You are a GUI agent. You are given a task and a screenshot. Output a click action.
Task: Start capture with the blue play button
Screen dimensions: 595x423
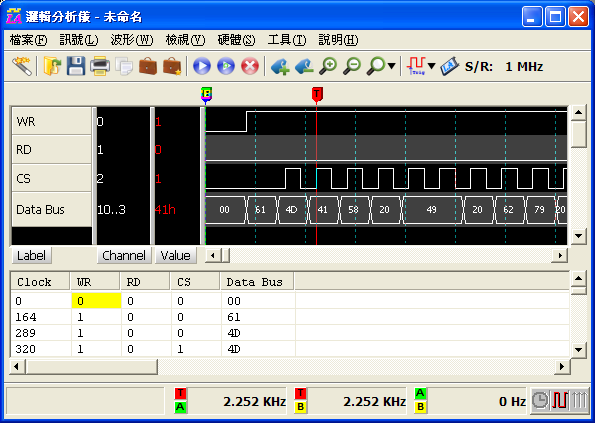pos(201,66)
